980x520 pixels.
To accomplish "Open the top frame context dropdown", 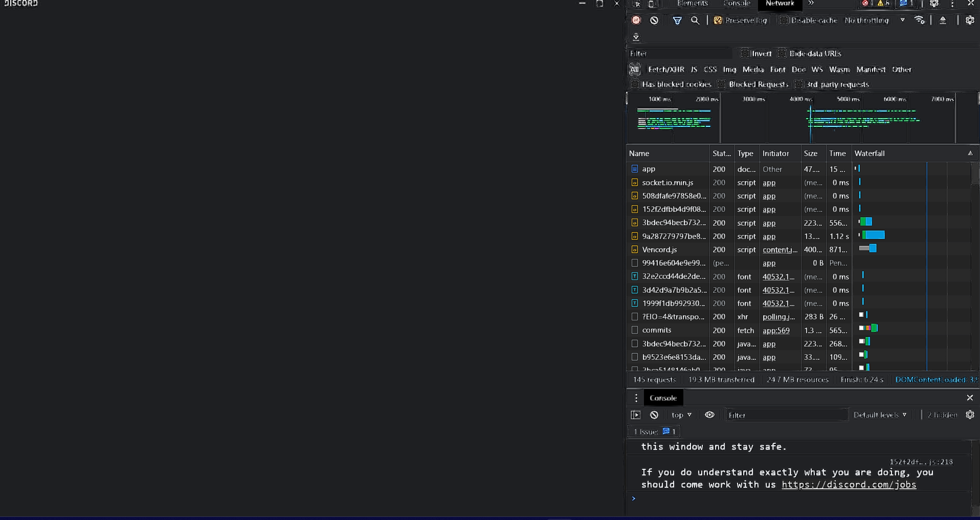I will pos(680,415).
